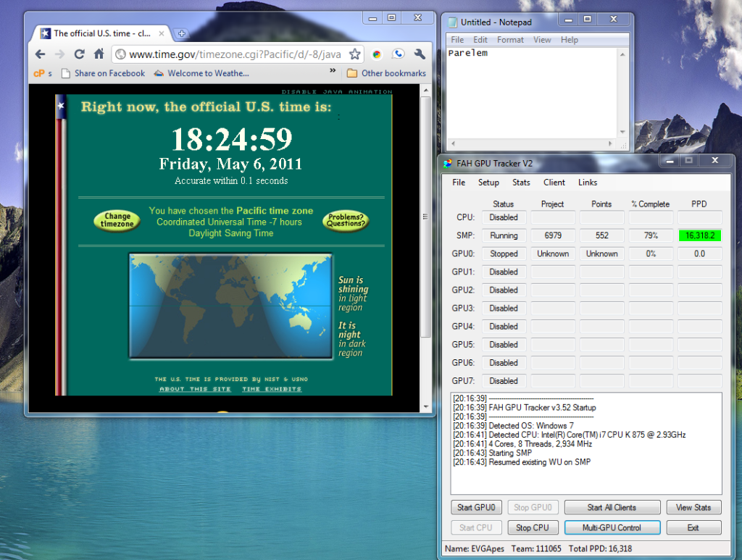This screenshot has height=560, width=742.
Task: Open the Setup menu in FAH GPU Tracker
Action: [x=488, y=183]
